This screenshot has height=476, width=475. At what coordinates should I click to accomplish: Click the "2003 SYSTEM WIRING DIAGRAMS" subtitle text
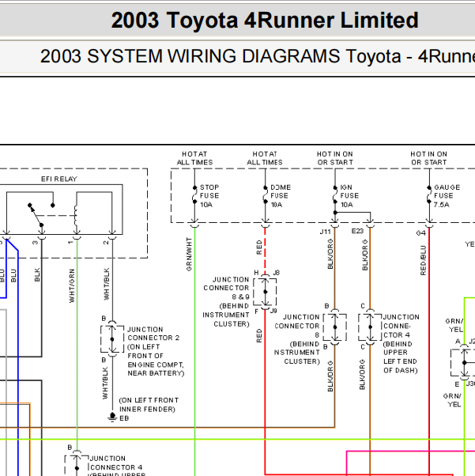point(190,56)
